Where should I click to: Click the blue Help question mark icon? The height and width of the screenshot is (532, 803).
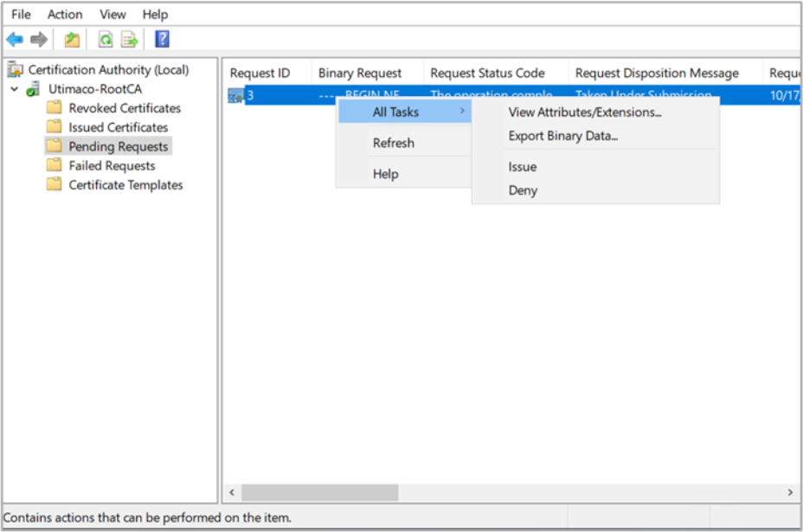point(162,39)
